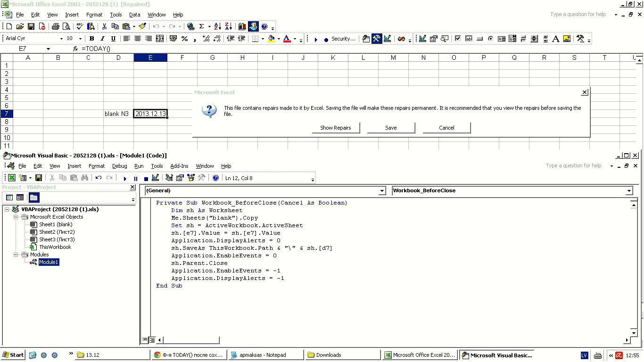This screenshot has width=644, height=362.
Task: Select the Check Box control tool
Action: coord(457,39)
